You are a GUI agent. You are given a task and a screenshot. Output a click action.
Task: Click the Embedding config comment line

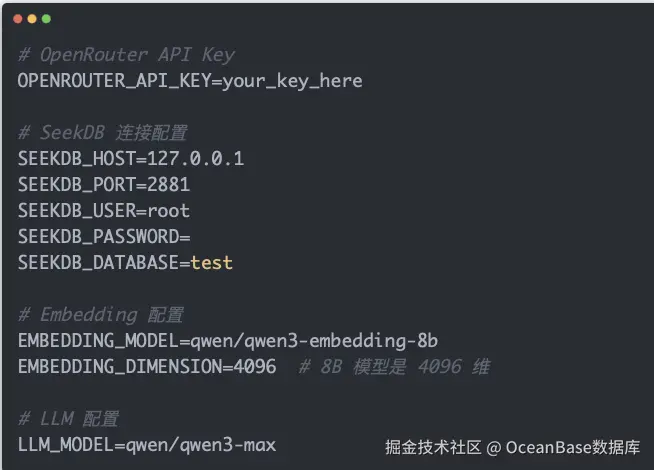[x=101, y=314]
